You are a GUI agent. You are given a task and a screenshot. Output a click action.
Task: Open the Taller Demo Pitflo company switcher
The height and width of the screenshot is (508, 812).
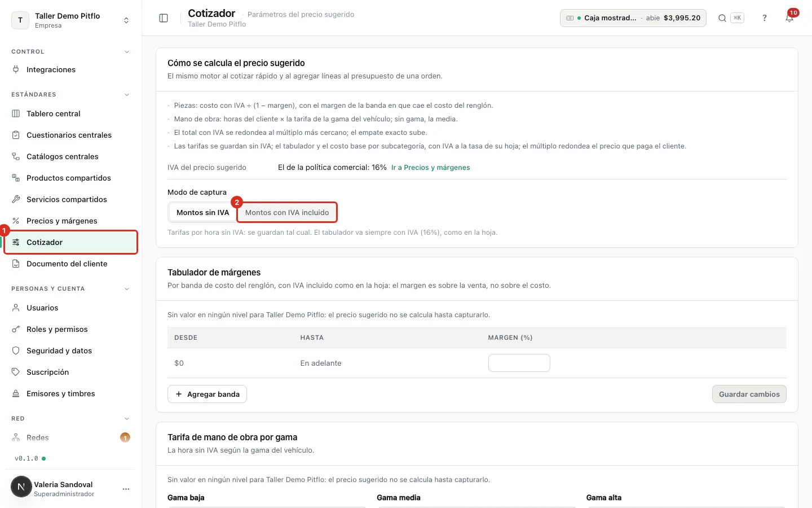point(70,20)
